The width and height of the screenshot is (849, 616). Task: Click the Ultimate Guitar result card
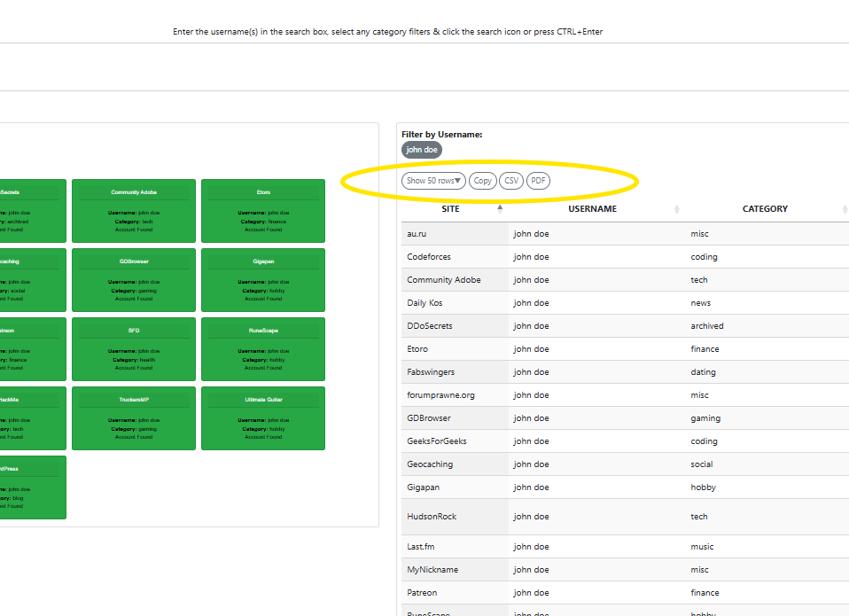click(x=263, y=418)
